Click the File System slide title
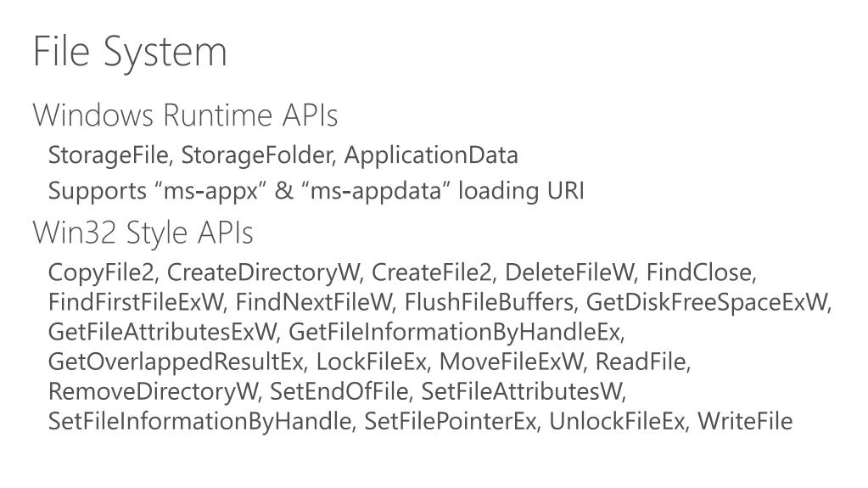 130,53
